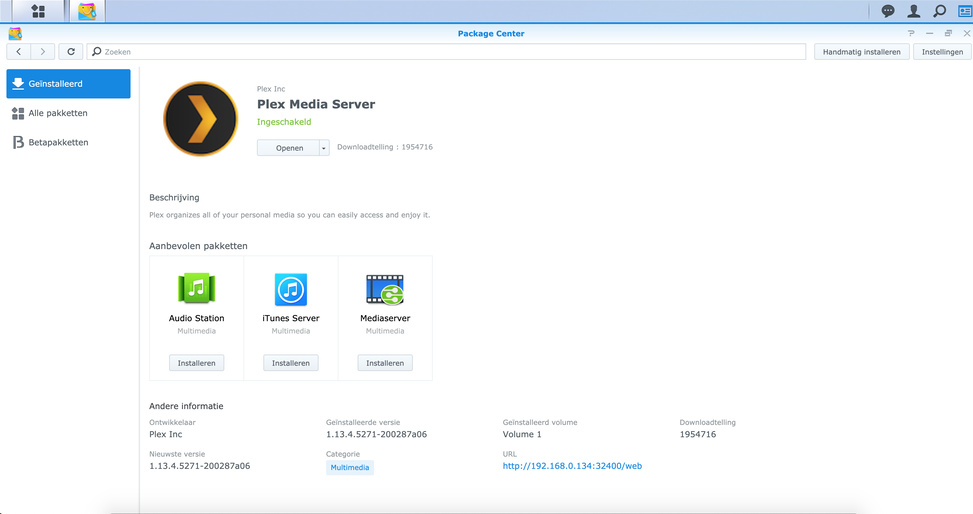The image size is (973, 514).
Task: Open Package Center help question mark
Action: tap(911, 34)
